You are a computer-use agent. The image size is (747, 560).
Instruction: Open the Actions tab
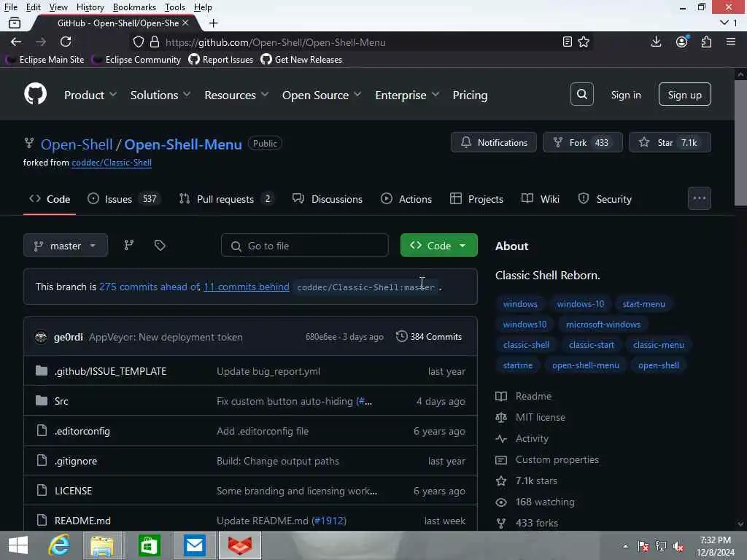(406, 199)
